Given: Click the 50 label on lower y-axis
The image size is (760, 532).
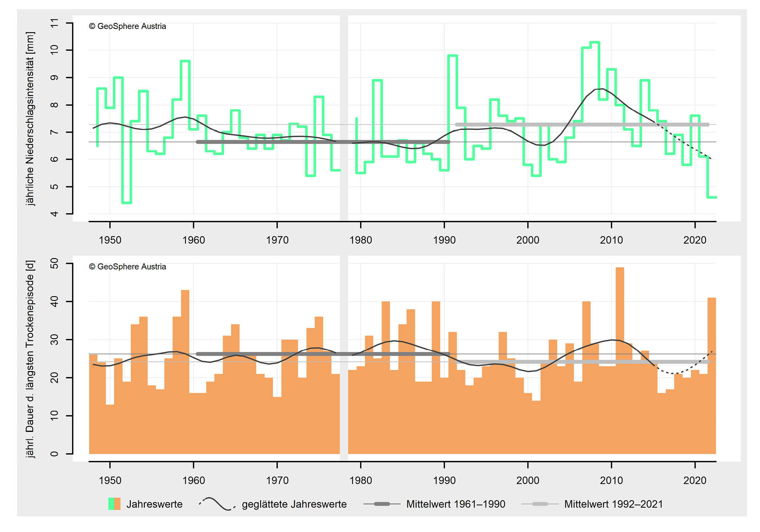Looking at the screenshot, I should [x=54, y=263].
